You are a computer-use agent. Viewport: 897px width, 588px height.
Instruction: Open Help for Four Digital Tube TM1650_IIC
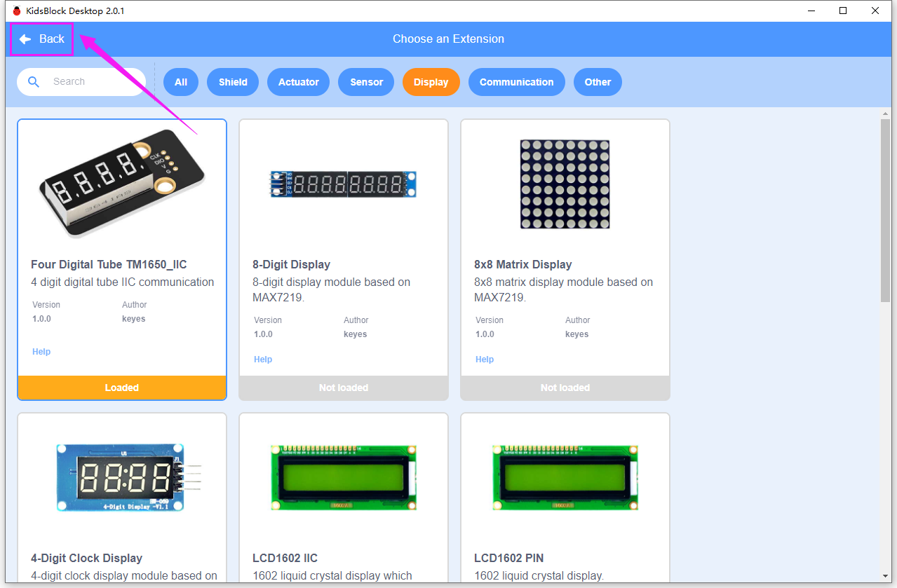click(x=41, y=352)
